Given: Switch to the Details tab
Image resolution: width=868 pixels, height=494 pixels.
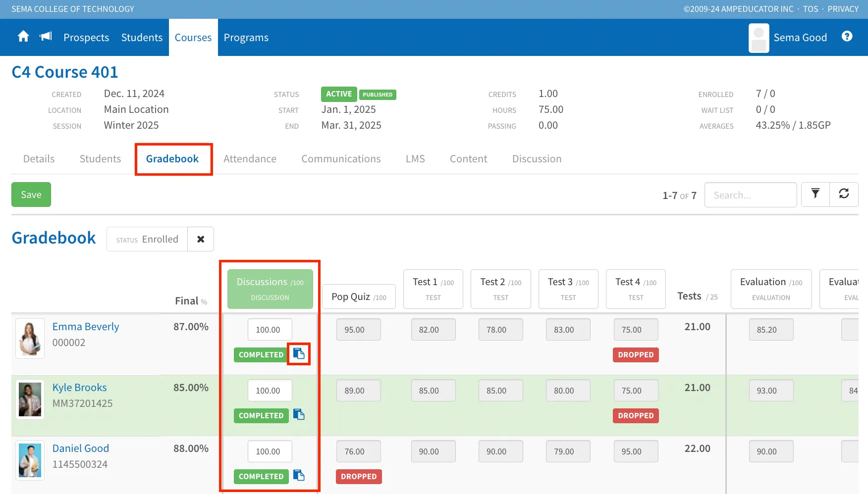Looking at the screenshot, I should point(39,159).
